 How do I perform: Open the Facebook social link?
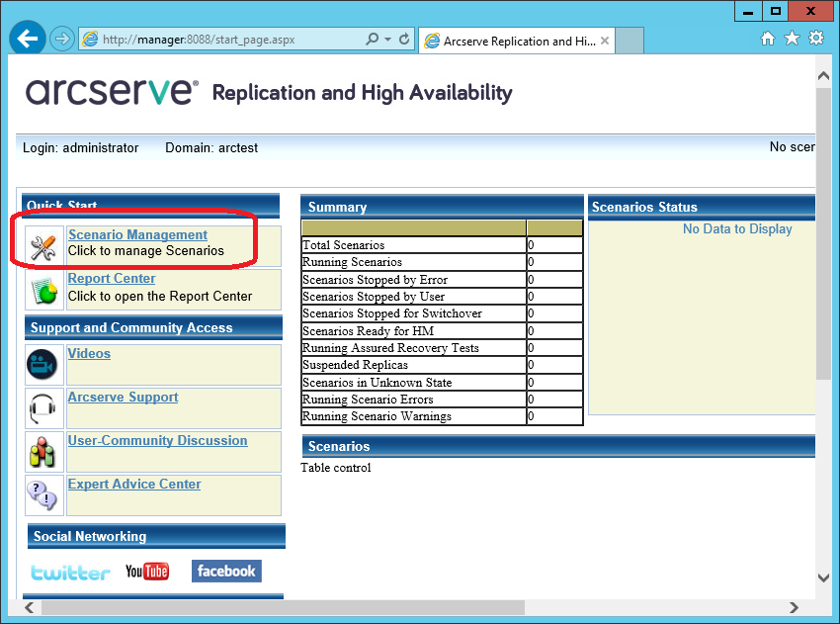coord(226,571)
